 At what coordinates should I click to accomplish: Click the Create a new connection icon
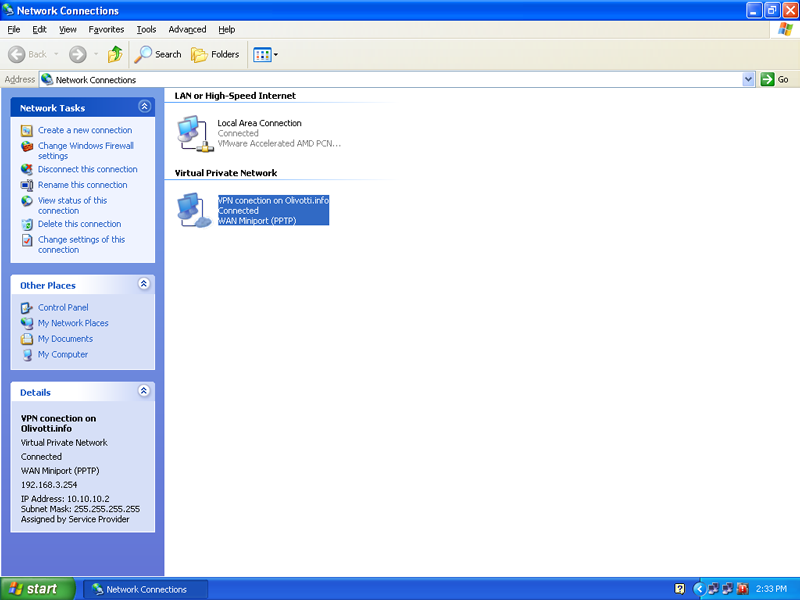click(27, 131)
